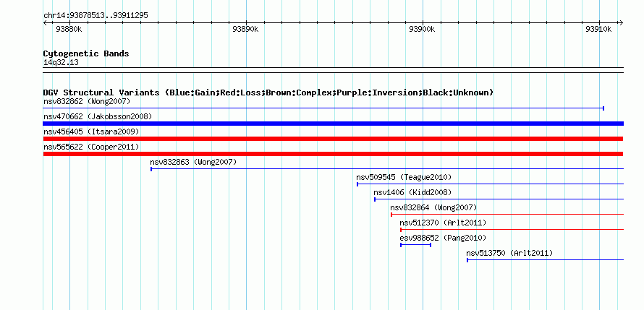Screen dimensions: 644x310
Task: Open the esv988652 (Pang2010) label
Action: [443, 238]
